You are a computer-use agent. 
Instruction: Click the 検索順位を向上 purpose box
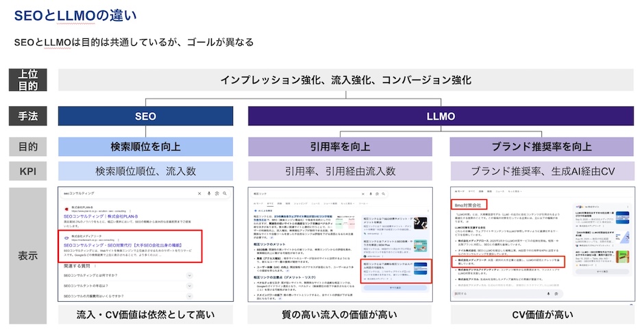[145, 146]
